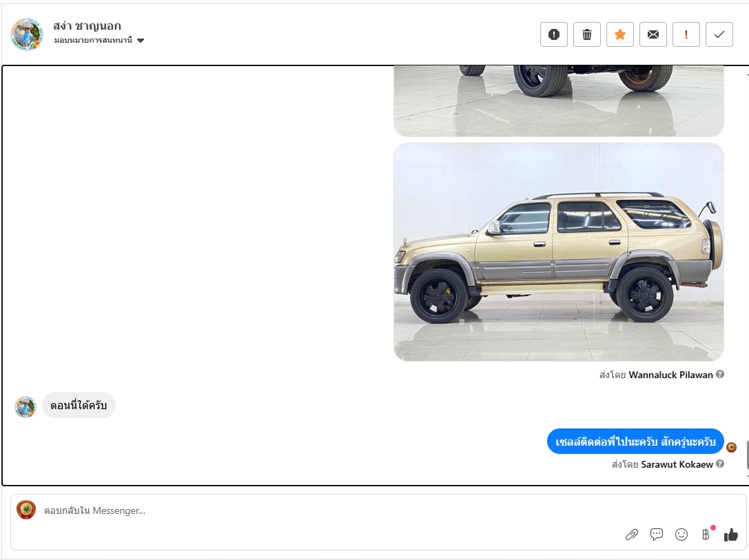The width and height of the screenshot is (749, 560).
Task: Attach a file with the paperclip icon
Action: tap(632, 535)
